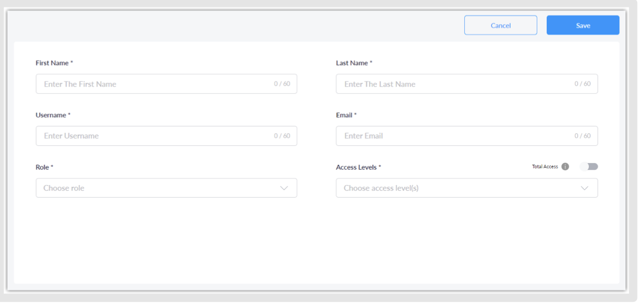Click the Total Access info icon
Screen dimensions: 644x303
tap(565, 167)
